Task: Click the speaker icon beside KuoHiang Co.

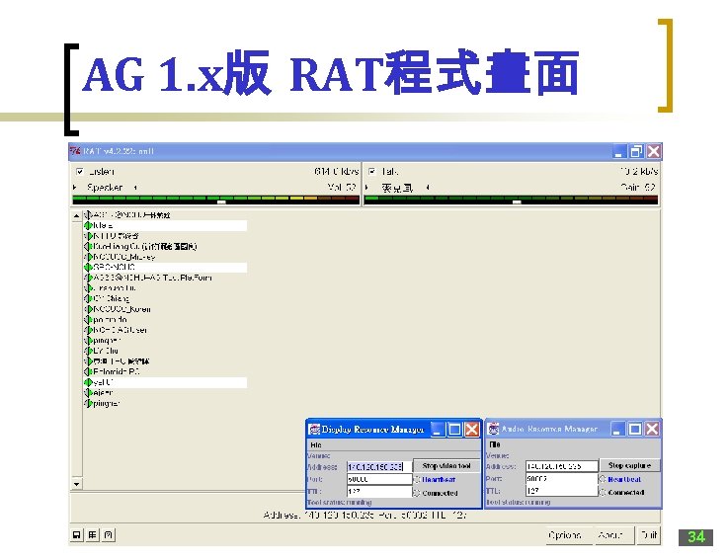Action: click(x=88, y=247)
